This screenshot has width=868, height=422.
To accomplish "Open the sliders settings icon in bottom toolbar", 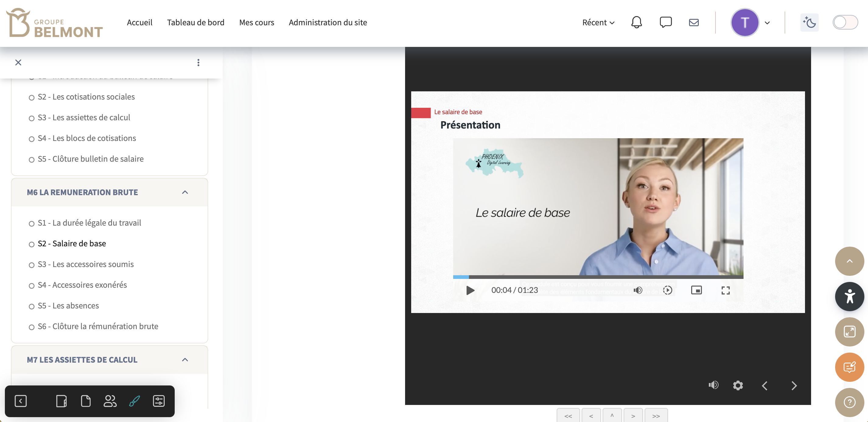I will point(159,401).
